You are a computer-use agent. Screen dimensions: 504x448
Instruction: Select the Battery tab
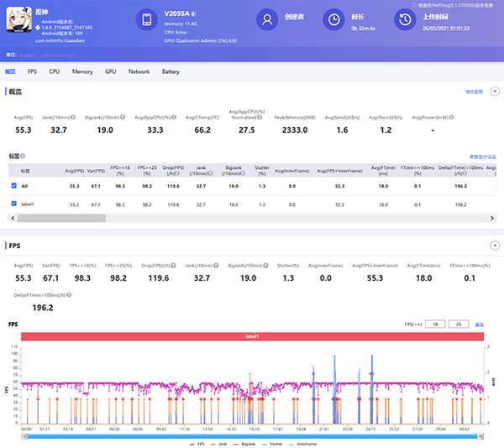pyautogui.click(x=171, y=72)
